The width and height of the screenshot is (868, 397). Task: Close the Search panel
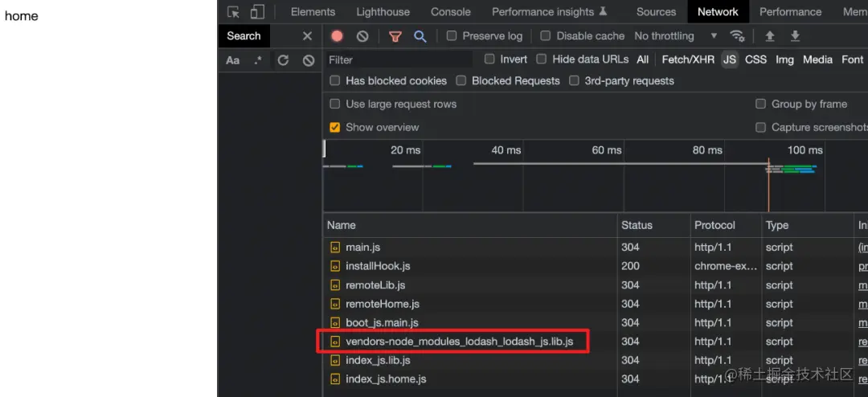pyautogui.click(x=307, y=36)
